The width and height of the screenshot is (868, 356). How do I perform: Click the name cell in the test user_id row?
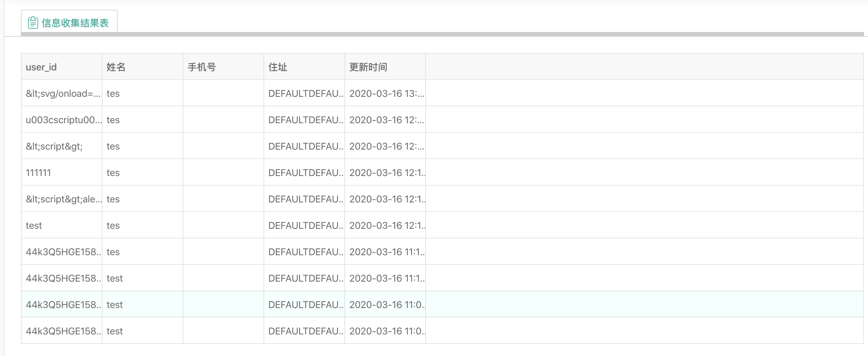[x=113, y=226]
